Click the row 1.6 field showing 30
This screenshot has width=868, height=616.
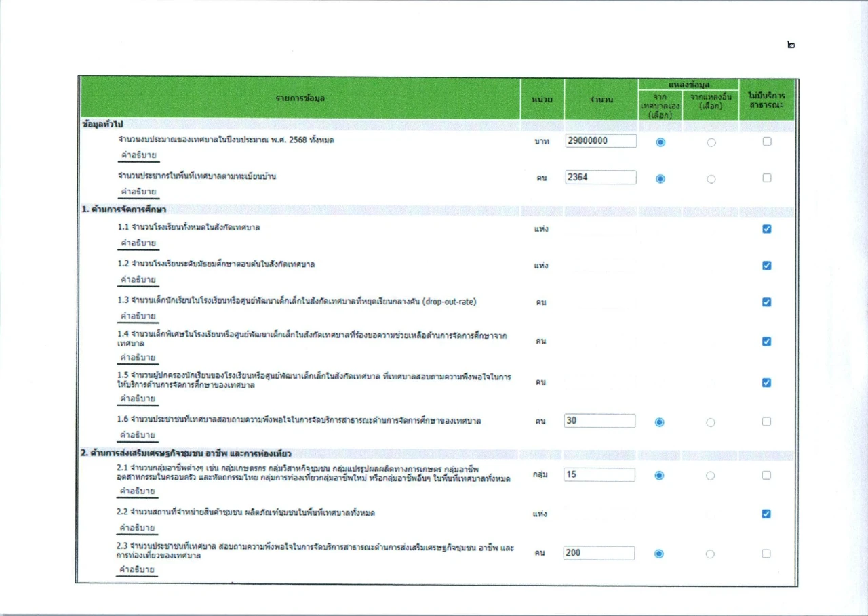(x=600, y=421)
